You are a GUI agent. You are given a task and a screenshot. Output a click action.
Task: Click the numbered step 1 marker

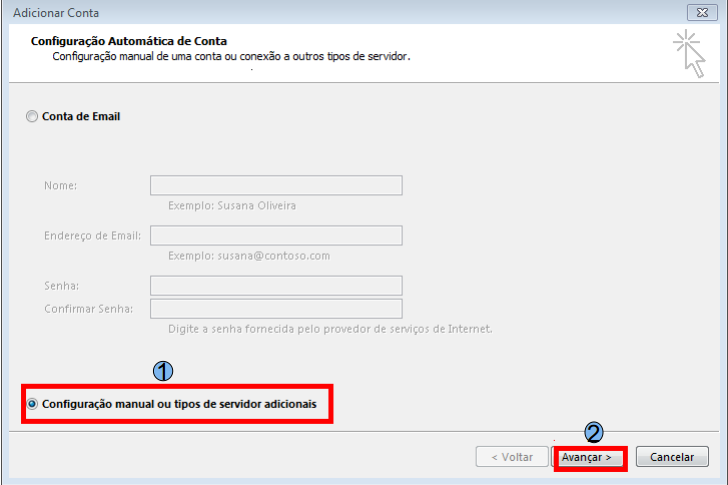click(x=163, y=370)
